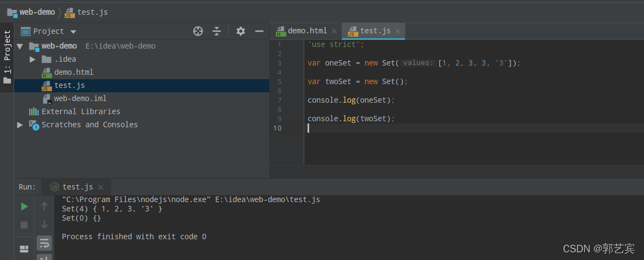Open the Project view dropdown arrow
The height and width of the screenshot is (260, 644).
pos(73,32)
